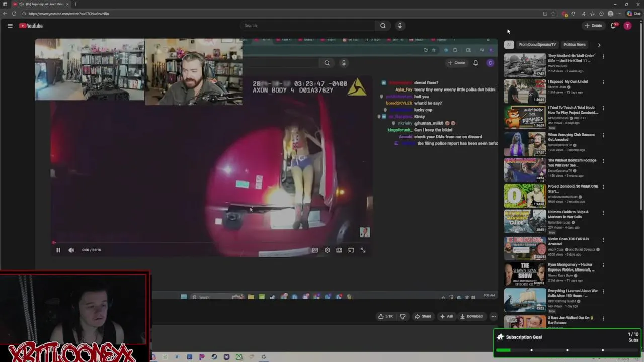The height and width of the screenshot is (362, 644).
Task: Open Victim Goes TOO FAR video title
Action: (x=569, y=241)
